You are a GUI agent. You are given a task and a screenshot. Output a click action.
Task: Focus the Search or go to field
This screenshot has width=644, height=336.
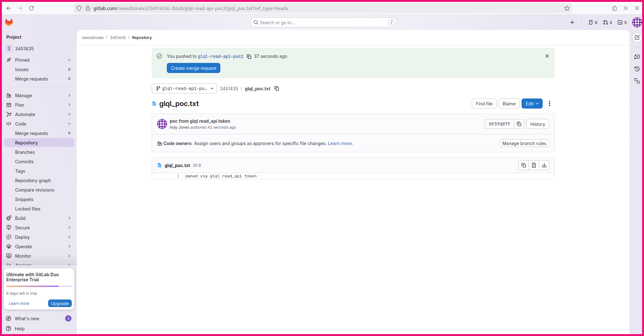click(x=324, y=22)
